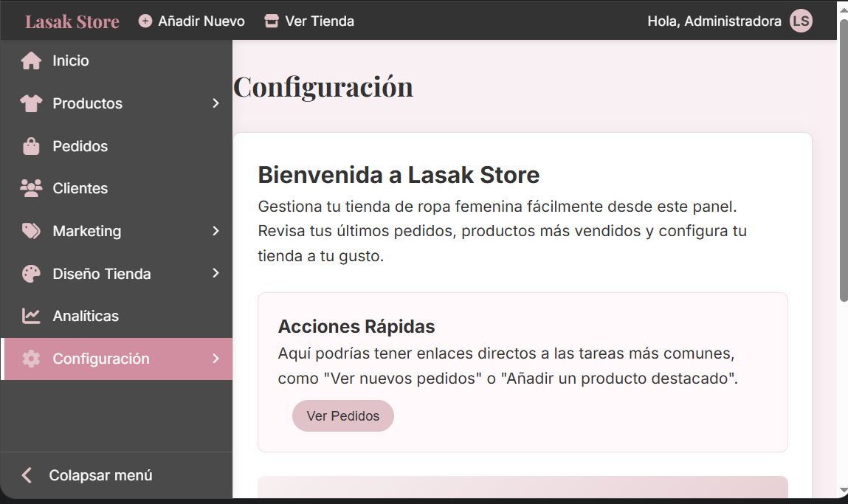Select the shopping bag Pedidos icon
The height and width of the screenshot is (504, 848).
tap(31, 147)
